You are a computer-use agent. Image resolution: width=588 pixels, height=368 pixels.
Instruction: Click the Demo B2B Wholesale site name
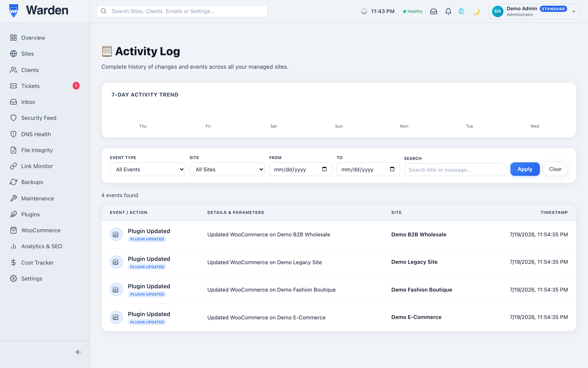pos(419,234)
